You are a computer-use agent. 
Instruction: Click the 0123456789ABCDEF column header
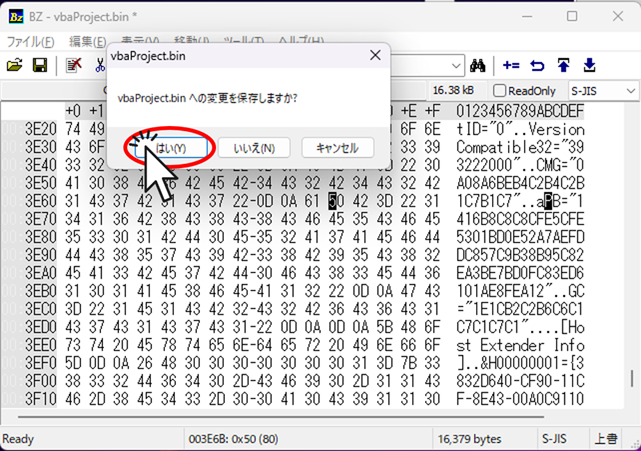click(x=520, y=111)
